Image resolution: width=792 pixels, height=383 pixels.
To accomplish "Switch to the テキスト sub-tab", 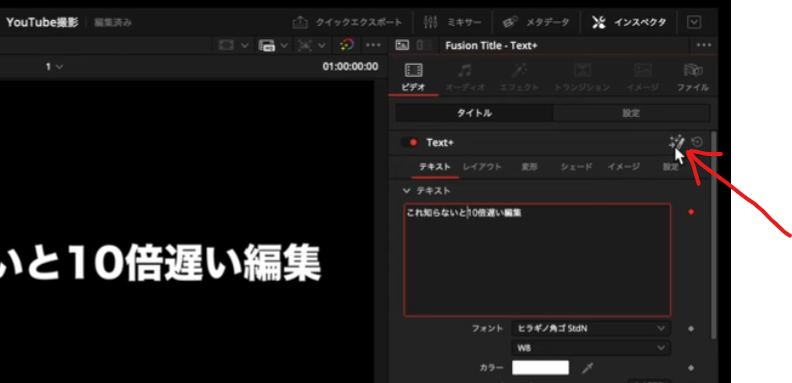I will pyautogui.click(x=434, y=167).
